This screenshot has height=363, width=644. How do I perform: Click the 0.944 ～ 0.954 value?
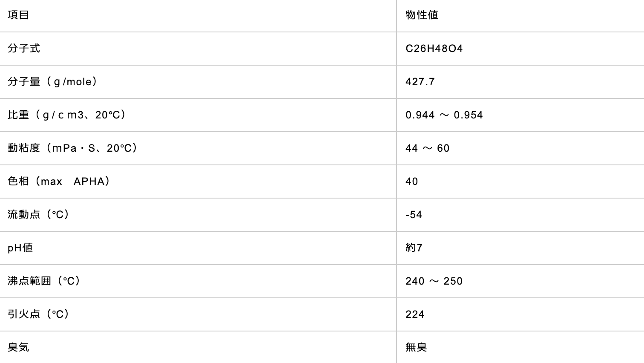click(x=444, y=115)
